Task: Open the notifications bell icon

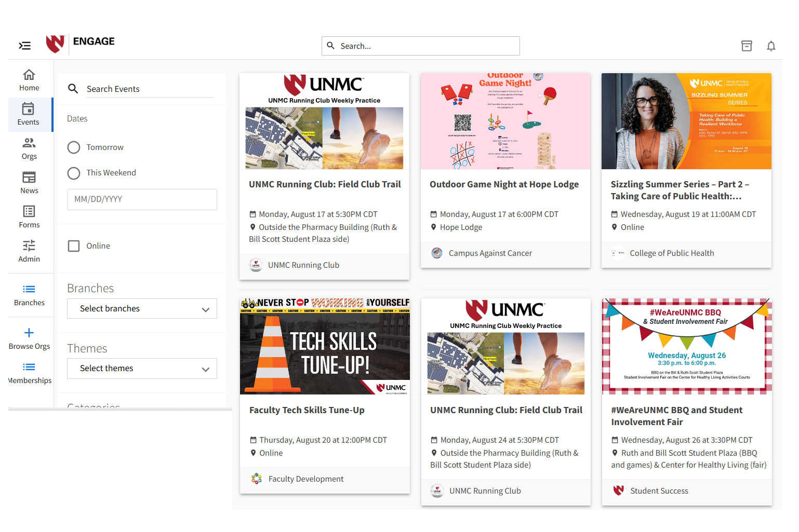Action: point(771,46)
